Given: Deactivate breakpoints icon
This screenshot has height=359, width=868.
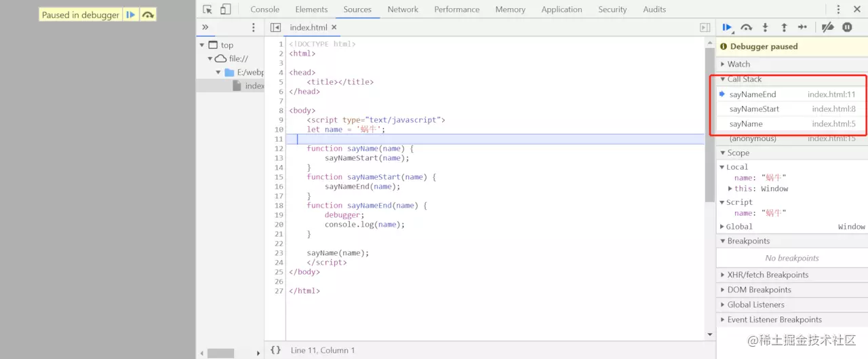Looking at the screenshot, I should coord(827,27).
